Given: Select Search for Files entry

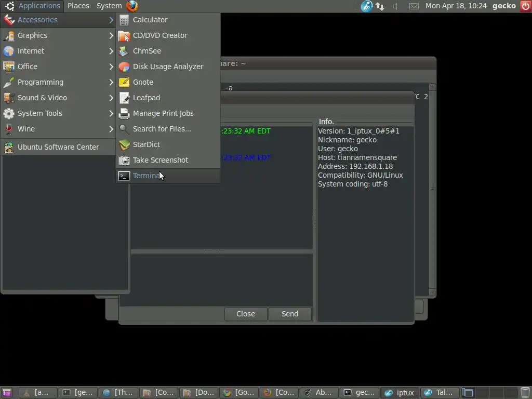Looking at the screenshot, I should pyautogui.click(x=168, y=129).
